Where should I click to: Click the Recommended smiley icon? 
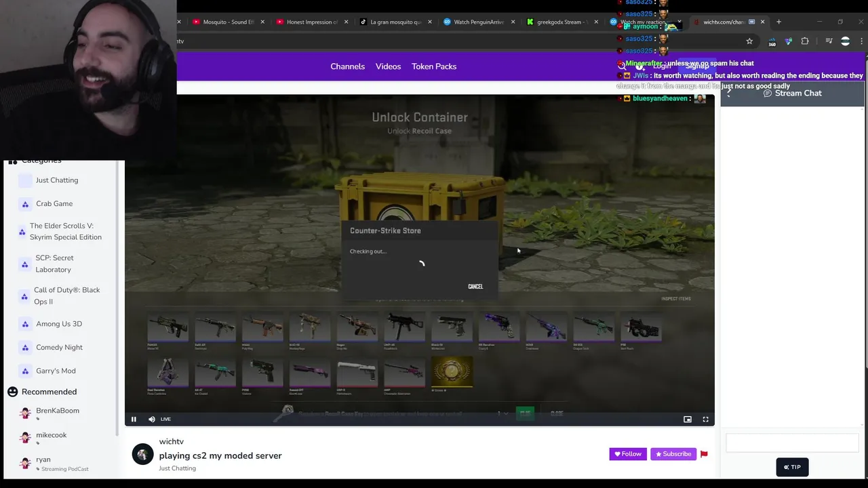click(x=12, y=392)
